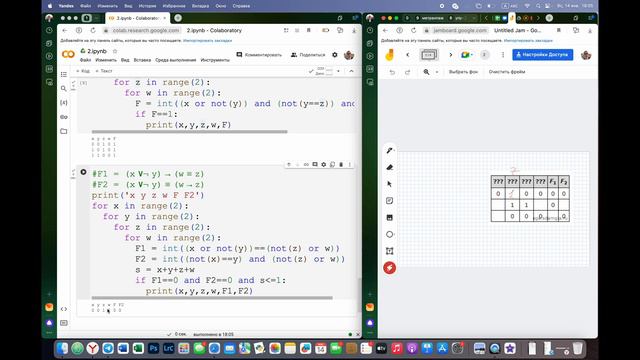Select the Text box tool in Jamboard
This screenshot has height=360, width=640.
[x=389, y=251]
